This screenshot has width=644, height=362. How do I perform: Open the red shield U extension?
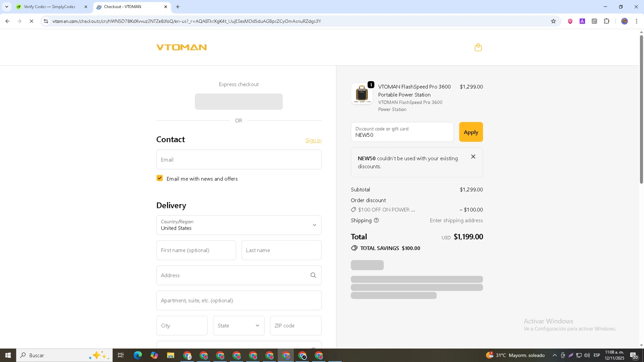[570, 21]
